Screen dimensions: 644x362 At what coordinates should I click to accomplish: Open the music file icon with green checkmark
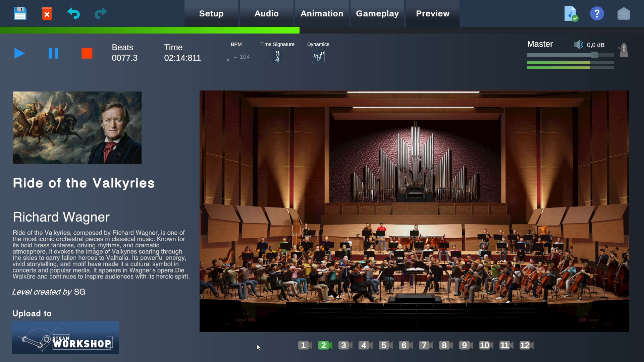pyautogui.click(x=571, y=13)
